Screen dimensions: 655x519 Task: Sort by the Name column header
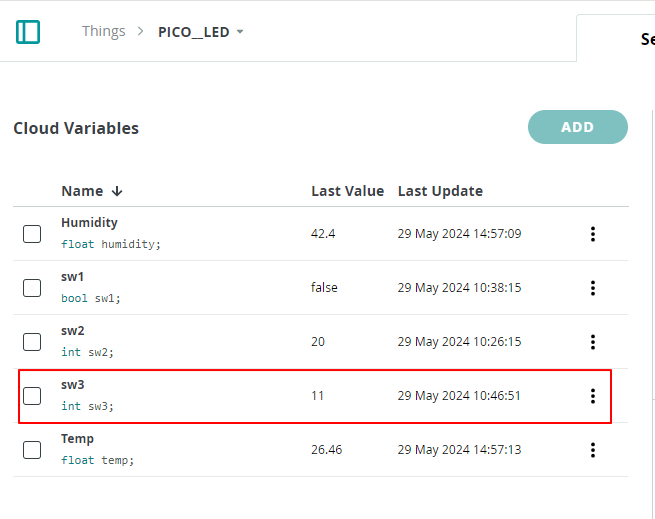tap(82, 191)
